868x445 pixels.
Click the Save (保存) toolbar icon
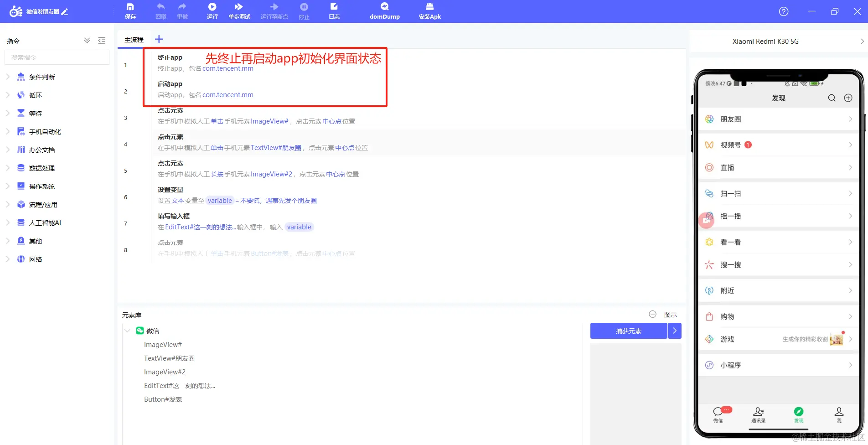coord(130,11)
